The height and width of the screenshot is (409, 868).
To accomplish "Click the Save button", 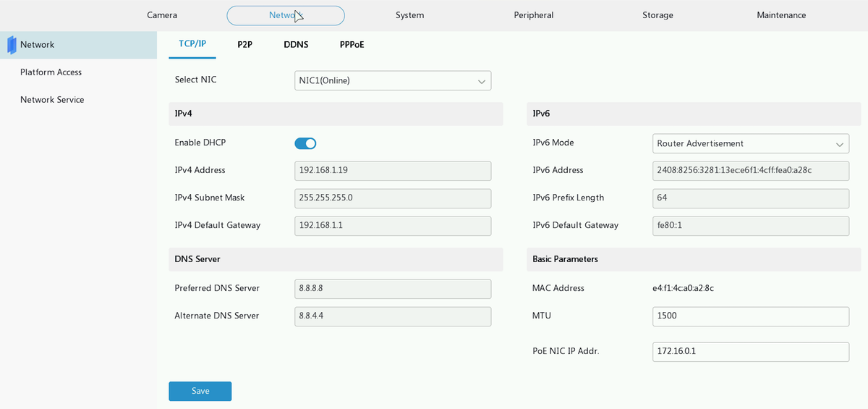I will pyautogui.click(x=200, y=391).
